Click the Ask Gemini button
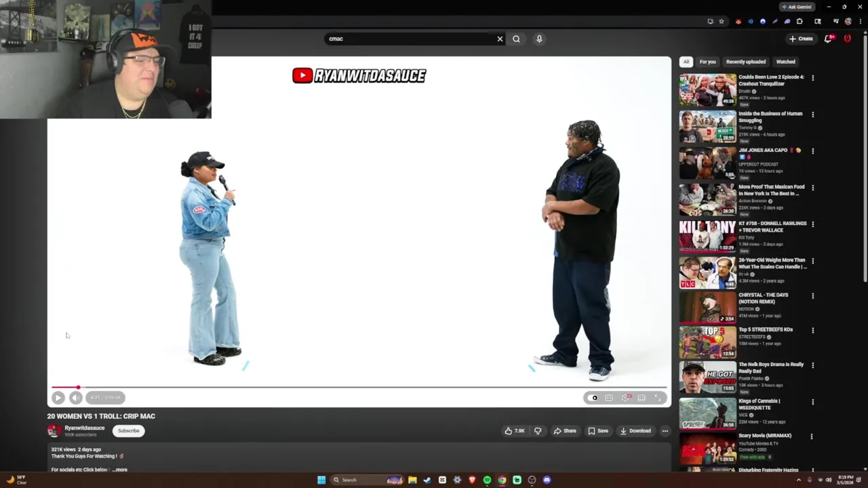This screenshot has height=488, width=868. coord(796,7)
